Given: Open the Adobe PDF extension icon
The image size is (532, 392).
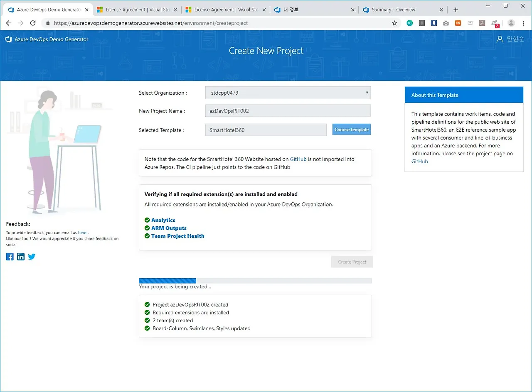Looking at the screenshot, I should pos(482,23).
